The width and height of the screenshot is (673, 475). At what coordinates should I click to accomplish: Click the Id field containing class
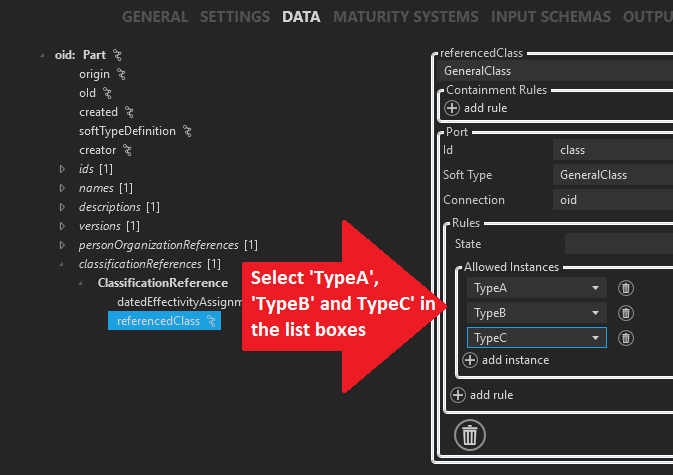coord(613,150)
